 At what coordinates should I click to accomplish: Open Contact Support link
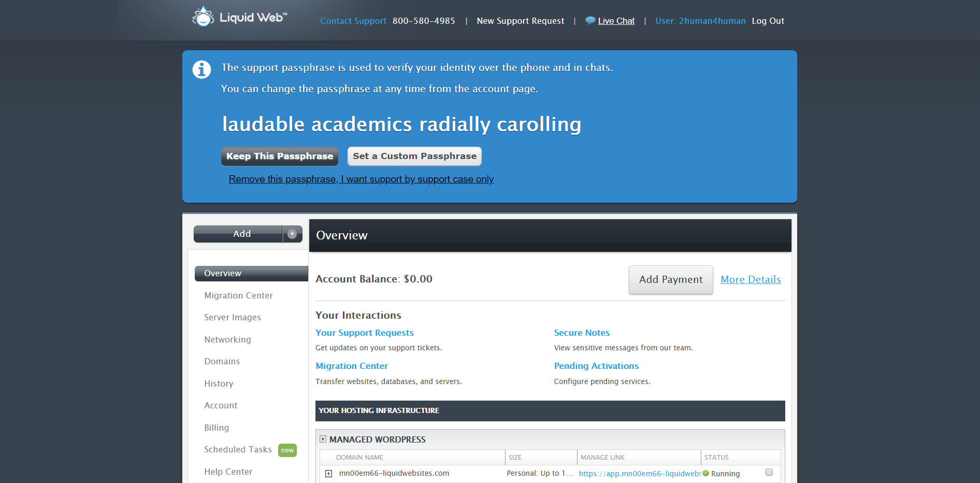pyautogui.click(x=353, y=21)
